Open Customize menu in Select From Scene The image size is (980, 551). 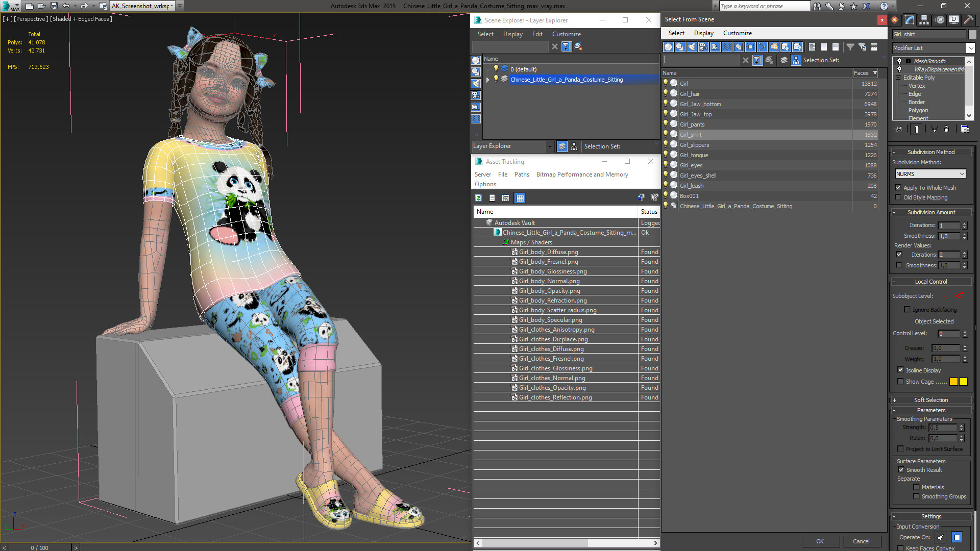point(737,33)
